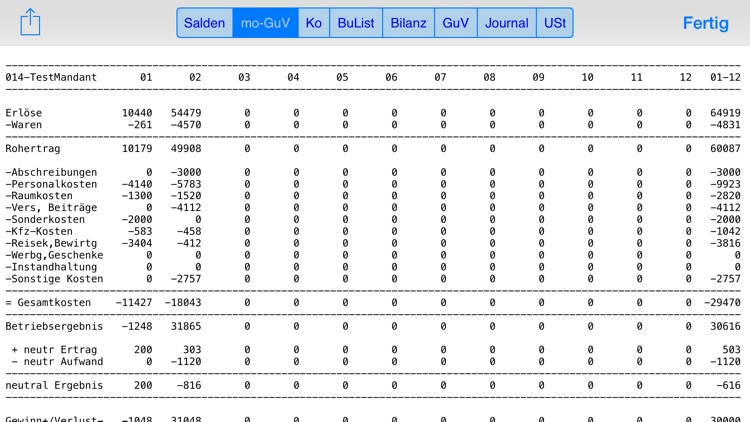Click the Rohertrag row label

tap(33, 148)
